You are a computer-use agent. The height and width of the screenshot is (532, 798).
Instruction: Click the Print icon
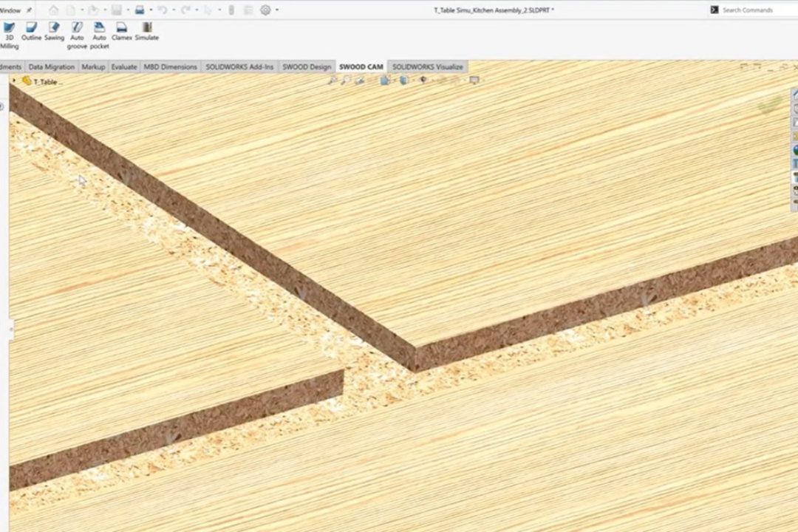pos(140,10)
